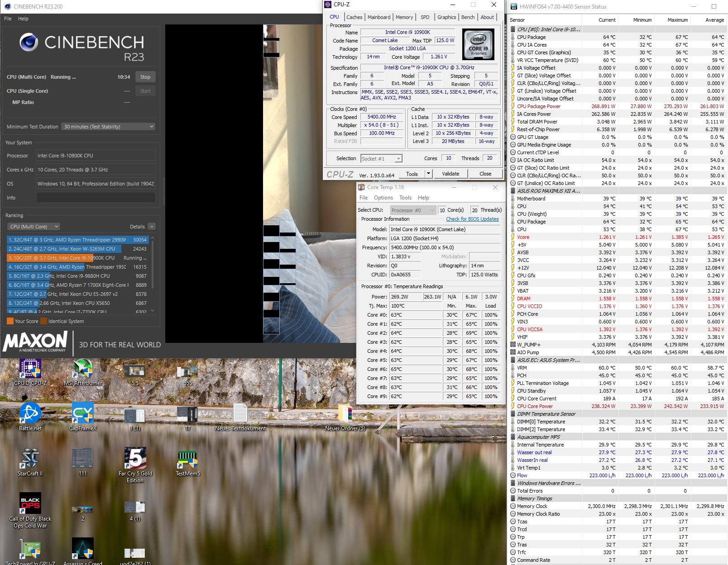
Task: Click the Cinebench title bar app icon
Action: click(x=7, y=6)
